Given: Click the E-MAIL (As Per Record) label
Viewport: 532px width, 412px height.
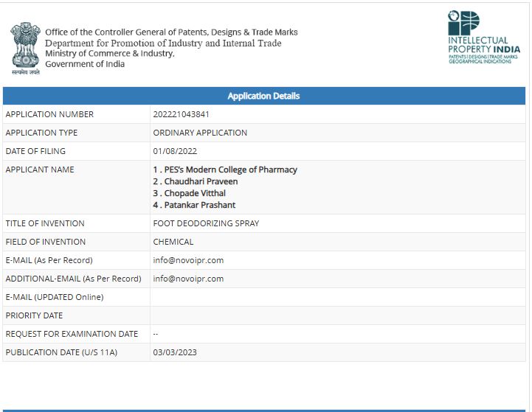Looking at the screenshot, I should 49,260.
